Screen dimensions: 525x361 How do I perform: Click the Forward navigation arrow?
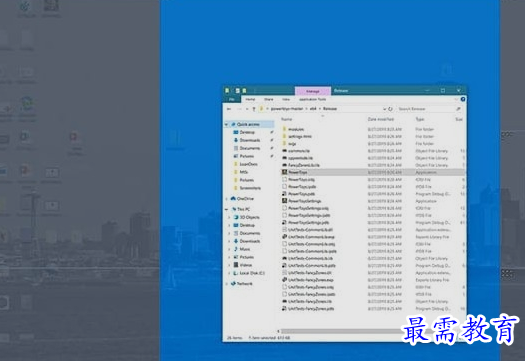pyautogui.click(x=239, y=109)
